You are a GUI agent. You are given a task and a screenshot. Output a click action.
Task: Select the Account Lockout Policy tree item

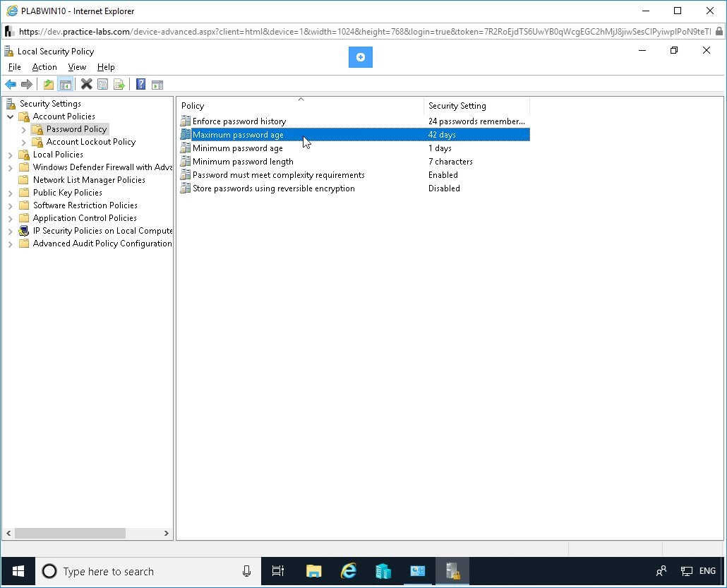91,142
